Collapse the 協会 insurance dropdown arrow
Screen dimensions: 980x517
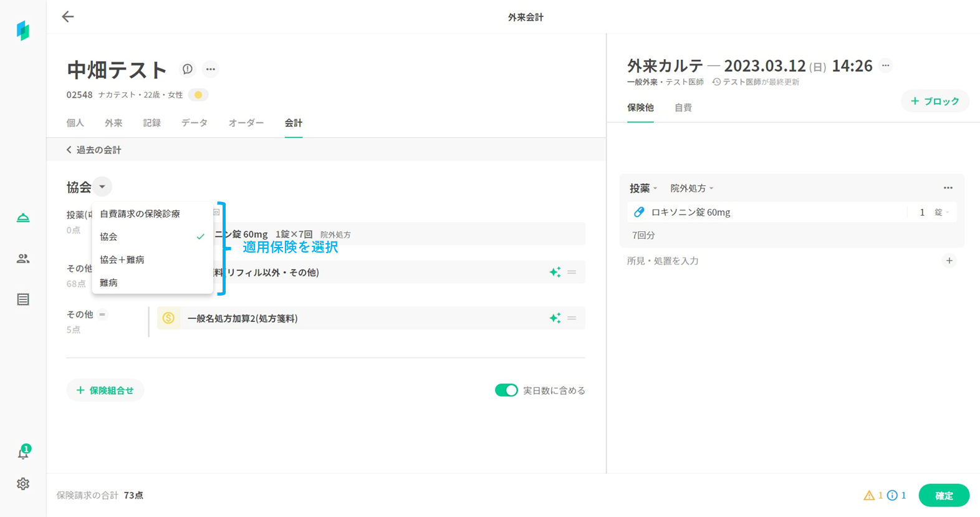coord(102,186)
